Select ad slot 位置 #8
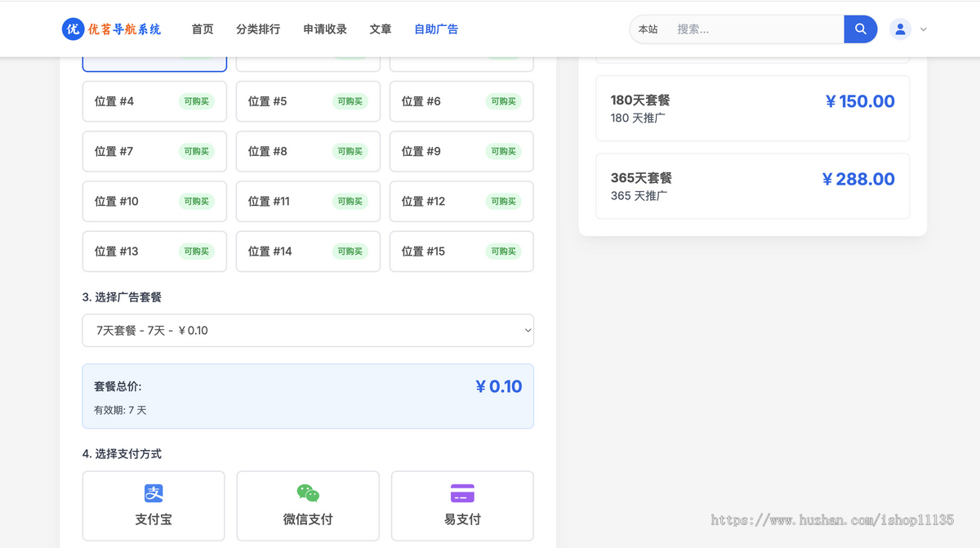Screen dimensions: 980x548 [x=308, y=151]
